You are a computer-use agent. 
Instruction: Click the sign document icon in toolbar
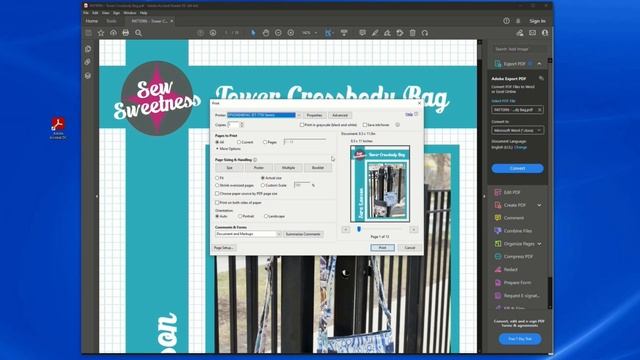pyautogui.click(x=387, y=33)
